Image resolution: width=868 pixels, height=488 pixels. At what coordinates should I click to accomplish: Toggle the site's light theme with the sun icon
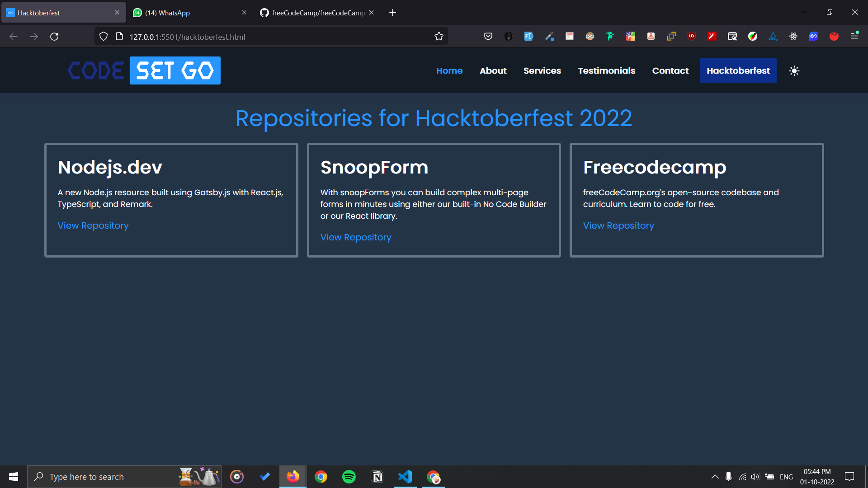(x=794, y=70)
